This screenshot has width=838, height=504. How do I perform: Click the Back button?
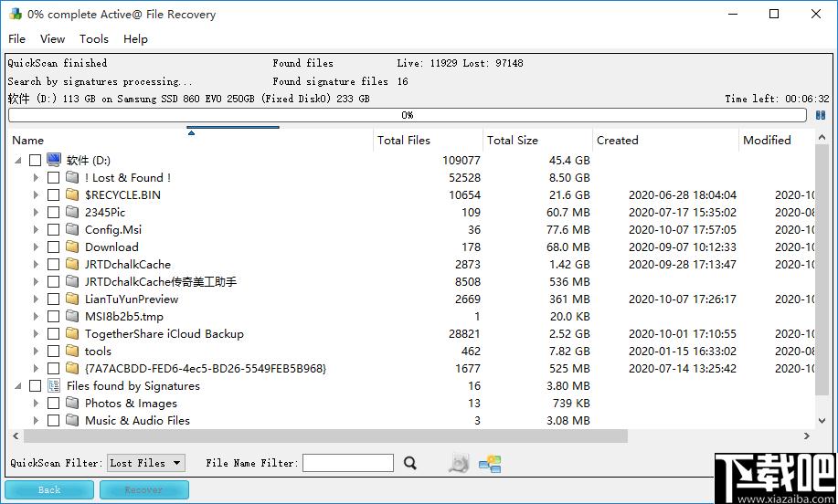(x=49, y=489)
